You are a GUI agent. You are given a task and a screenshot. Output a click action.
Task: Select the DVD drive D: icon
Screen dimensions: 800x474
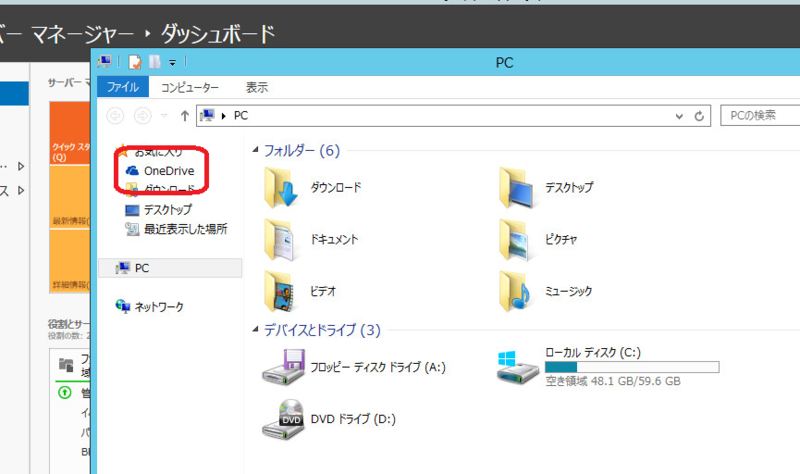point(284,419)
